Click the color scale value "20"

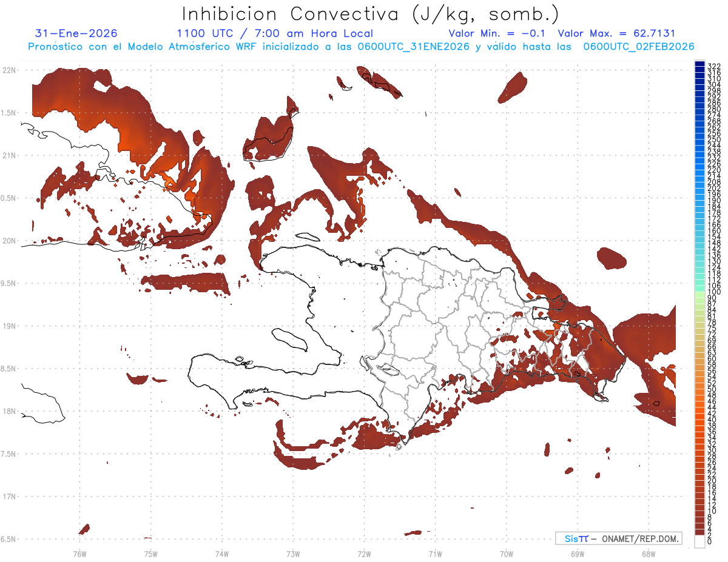(712, 480)
